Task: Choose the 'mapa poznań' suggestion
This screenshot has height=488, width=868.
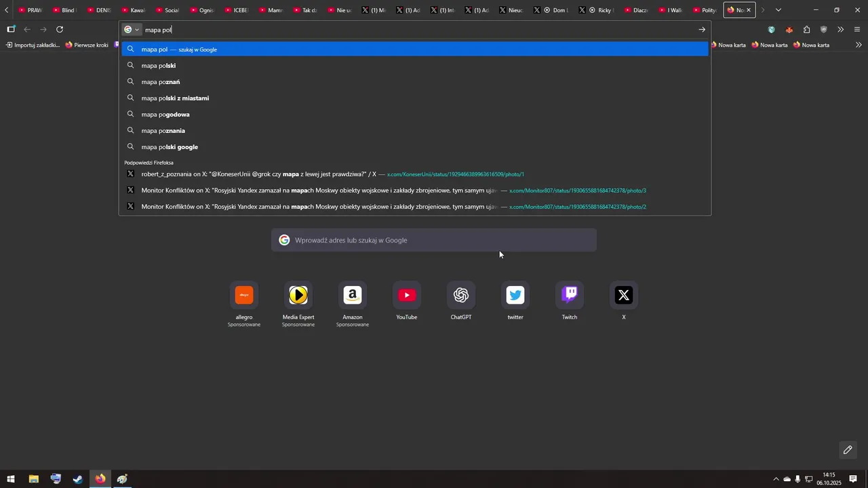Action: [x=415, y=81]
